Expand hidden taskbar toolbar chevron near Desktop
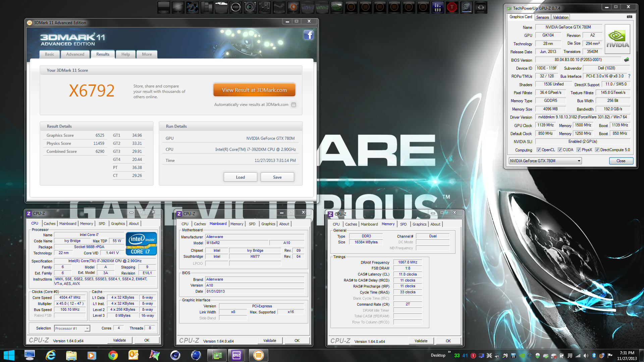 449,352
